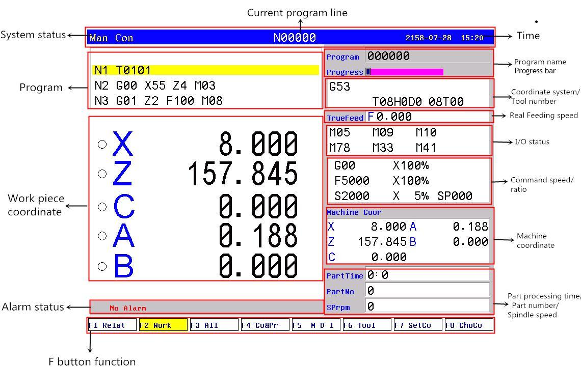Open the F2 Work coordinate view

tap(163, 325)
